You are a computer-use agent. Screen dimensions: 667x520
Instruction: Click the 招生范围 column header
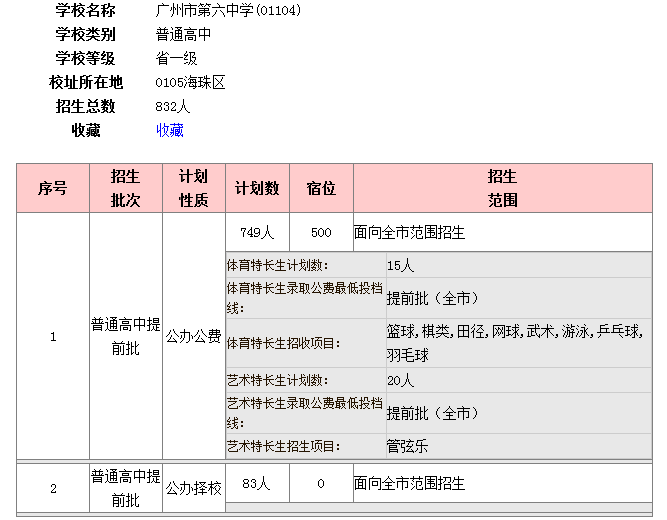pos(503,188)
